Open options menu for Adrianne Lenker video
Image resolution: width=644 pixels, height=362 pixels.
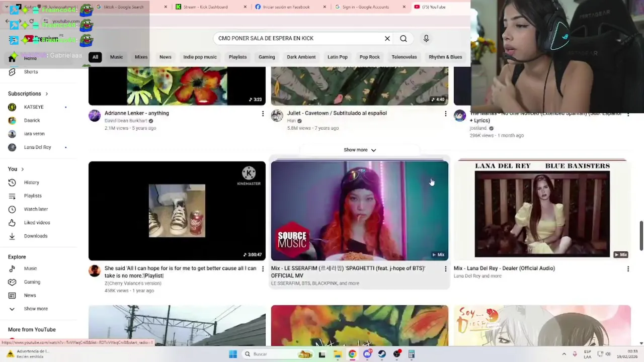click(x=263, y=114)
